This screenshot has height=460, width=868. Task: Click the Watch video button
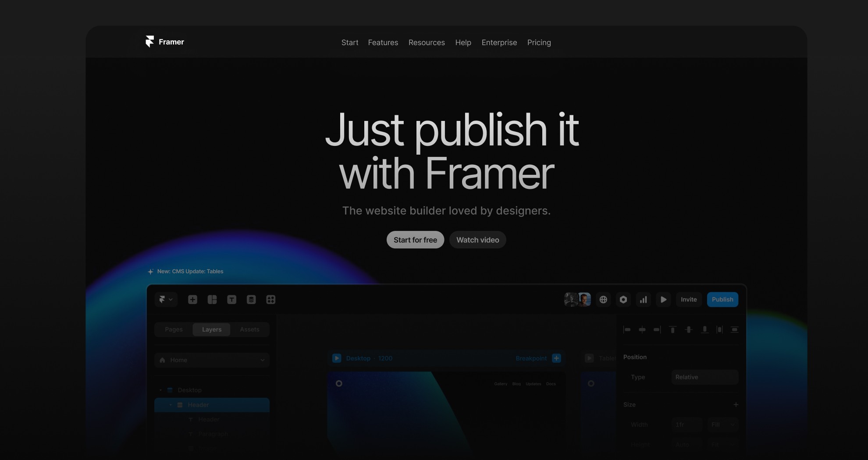click(x=477, y=240)
